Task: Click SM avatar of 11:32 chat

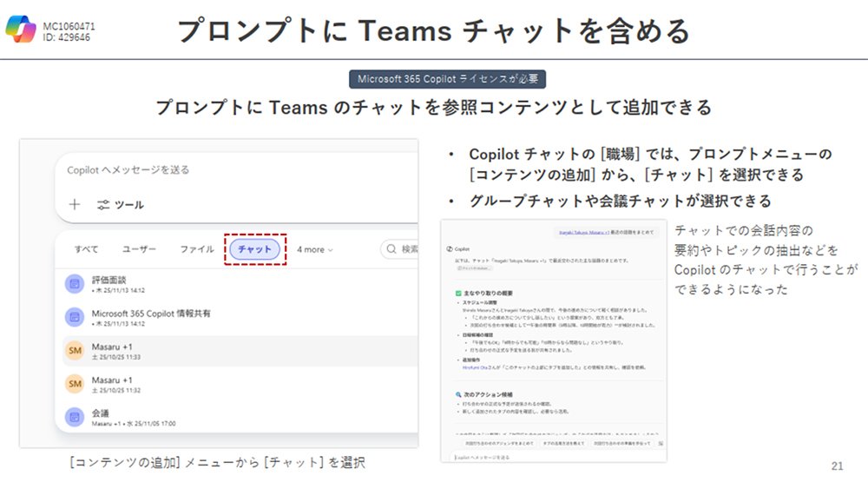Action: 75,384
